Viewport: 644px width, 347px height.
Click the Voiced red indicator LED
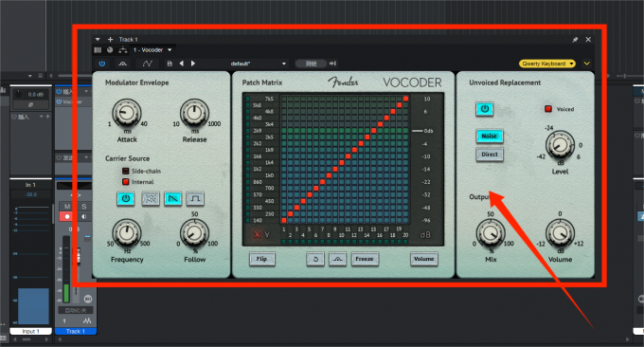point(548,109)
